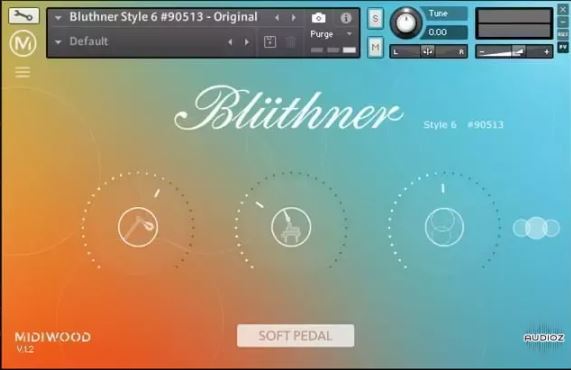Click the save preset floppy icon
Screen dimensions: 571x370
pos(269,42)
